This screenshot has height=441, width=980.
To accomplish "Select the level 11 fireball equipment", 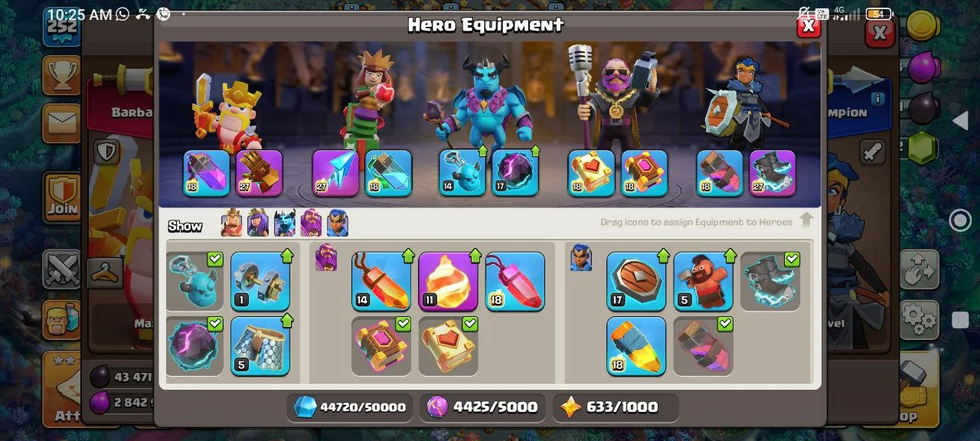I will tap(448, 281).
